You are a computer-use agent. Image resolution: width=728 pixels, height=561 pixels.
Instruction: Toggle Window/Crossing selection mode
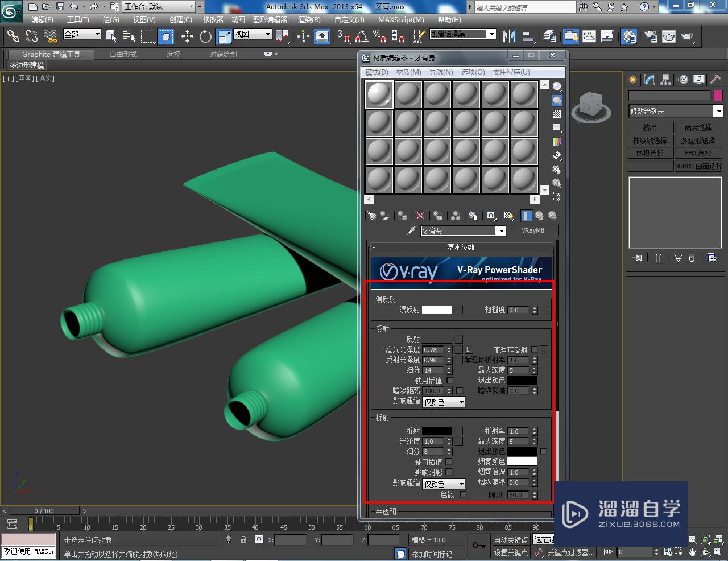click(166, 36)
